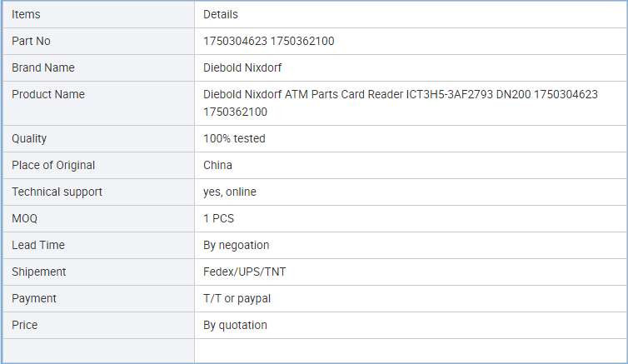Viewport: 628px width, 364px height.
Task: Select the China value cell
Action: 411,165
